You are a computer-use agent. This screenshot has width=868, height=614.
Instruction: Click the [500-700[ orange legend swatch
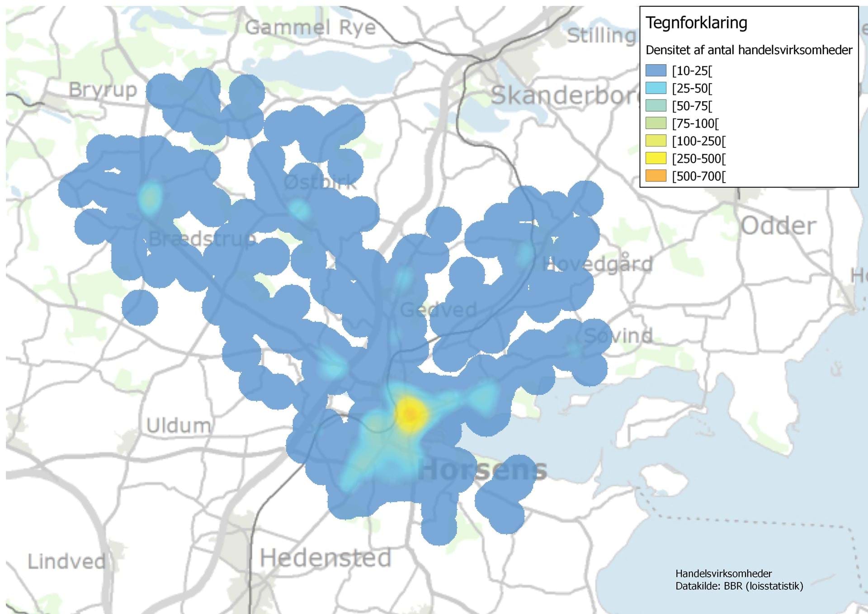click(656, 176)
